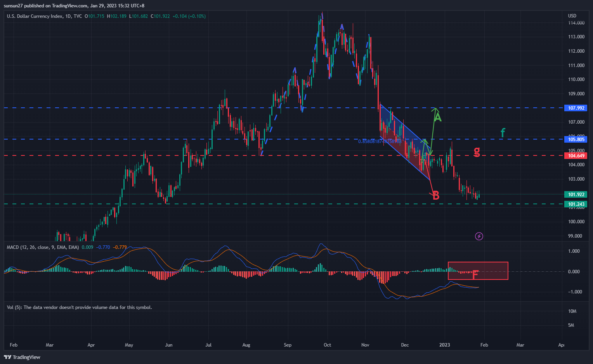Click the 107.992 blue price label
Screen dimensions: 593x364
tap(576, 108)
